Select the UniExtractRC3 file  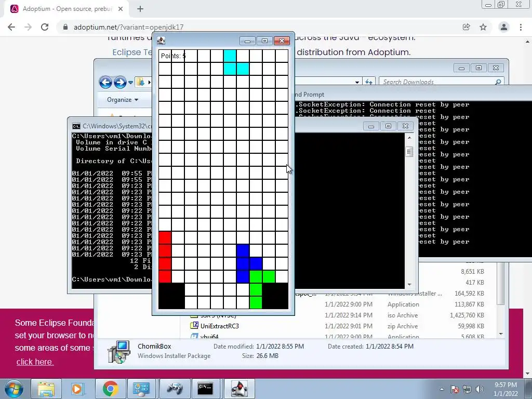pyautogui.click(x=220, y=326)
